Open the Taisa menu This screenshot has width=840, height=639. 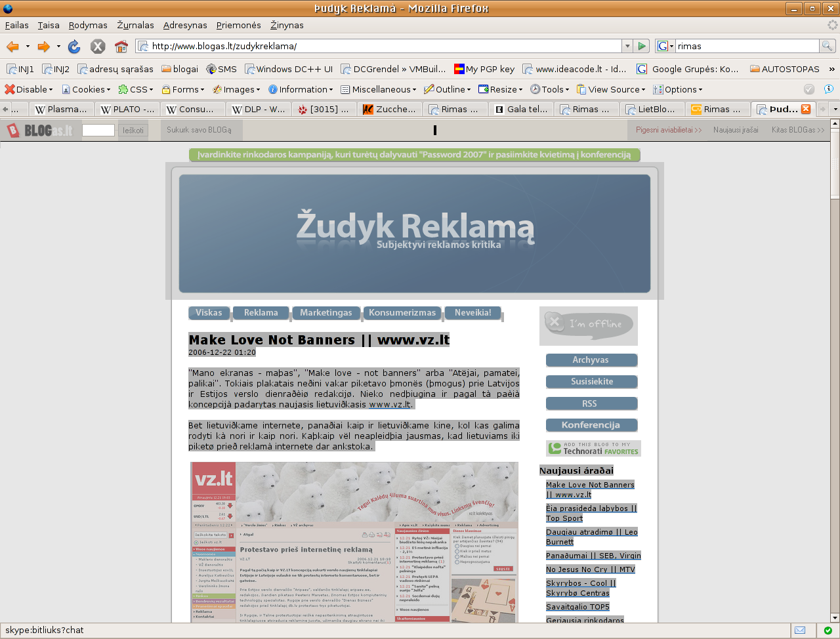[x=49, y=25]
